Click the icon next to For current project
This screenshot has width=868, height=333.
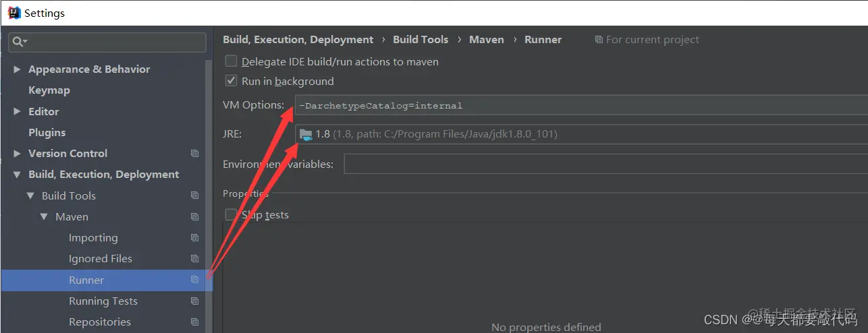pyautogui.click(x=599, y=40)
